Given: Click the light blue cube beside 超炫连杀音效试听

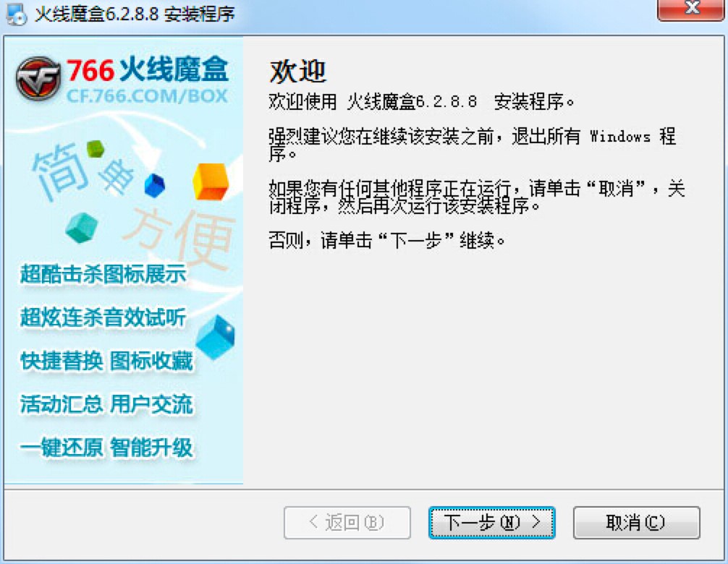Looking at the screenshot, I should coord(216,337).
